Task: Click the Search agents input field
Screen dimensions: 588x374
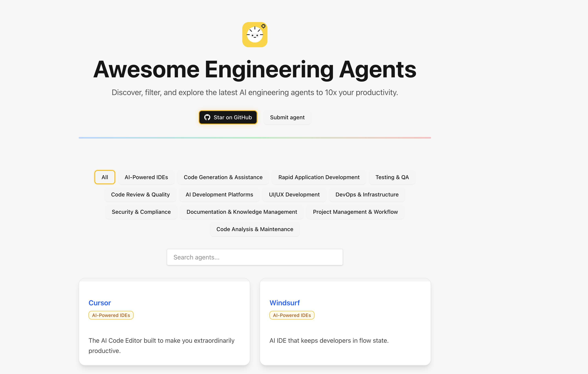Action: click(255, 257)
